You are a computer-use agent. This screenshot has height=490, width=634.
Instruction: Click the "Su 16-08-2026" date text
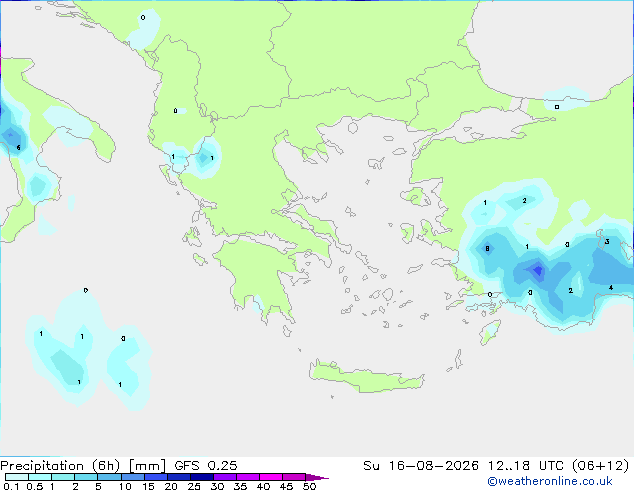(x=421, y=466)
